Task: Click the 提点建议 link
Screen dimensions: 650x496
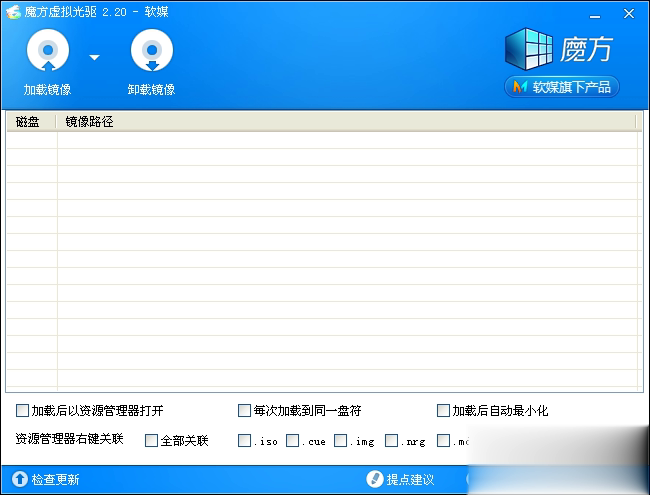Action: (x=400, y=479)
